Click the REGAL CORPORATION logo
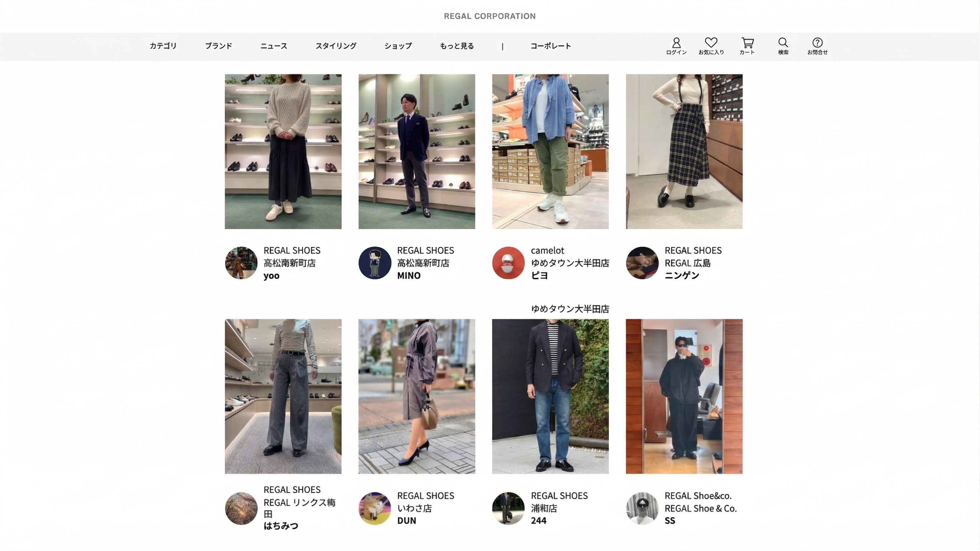 coord(490,16)
